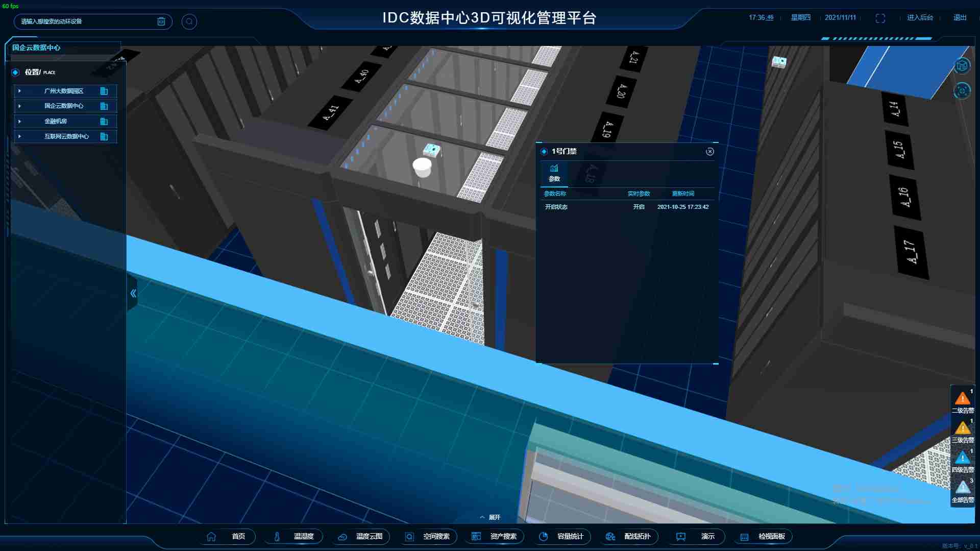
Task: Open 温湿度 menu item
Action: pos(295,537)
